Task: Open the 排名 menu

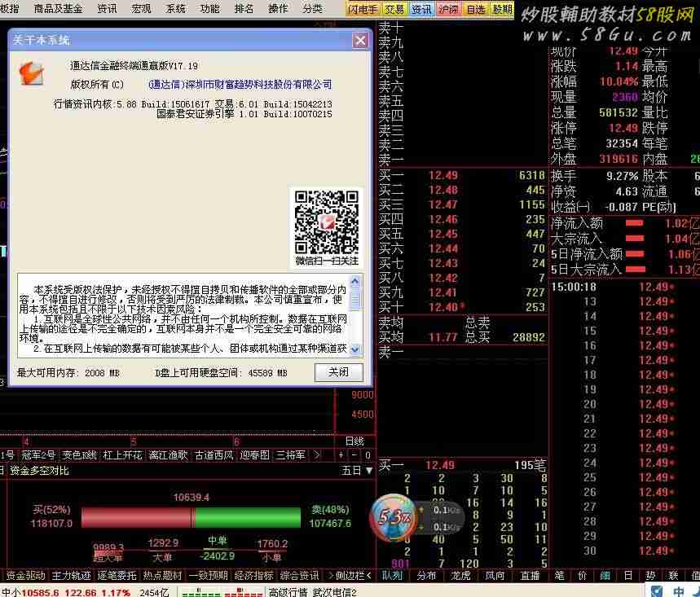Action: tap(244, 8)
